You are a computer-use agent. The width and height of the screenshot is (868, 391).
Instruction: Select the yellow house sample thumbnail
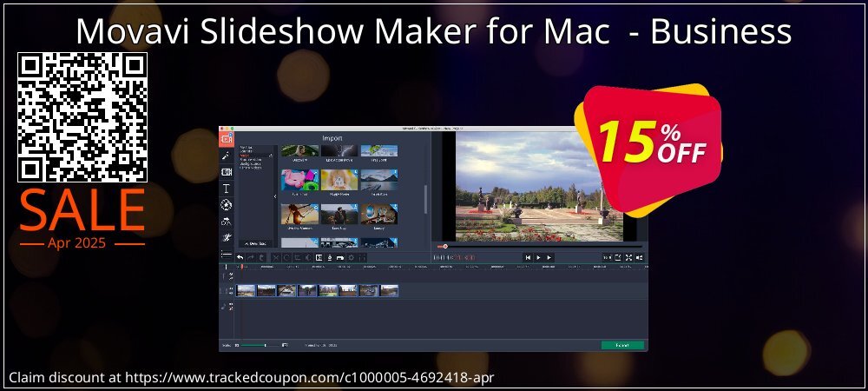pyautogui.click(x=339, y=181)
